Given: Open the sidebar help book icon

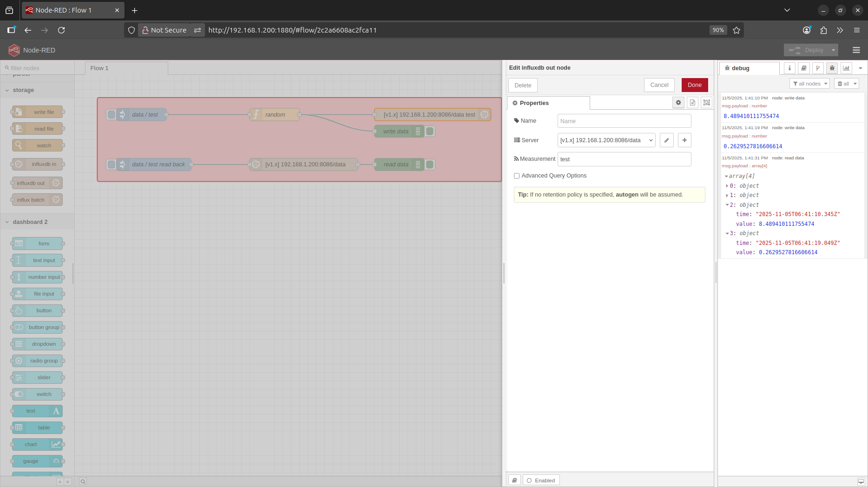Looking at the screenshot, I should point(803,68).
